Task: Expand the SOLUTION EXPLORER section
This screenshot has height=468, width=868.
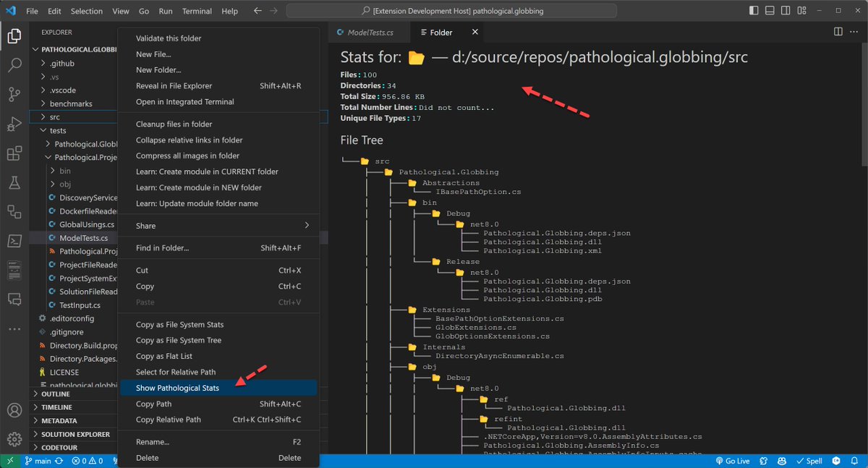Action: tap(74, 434)
